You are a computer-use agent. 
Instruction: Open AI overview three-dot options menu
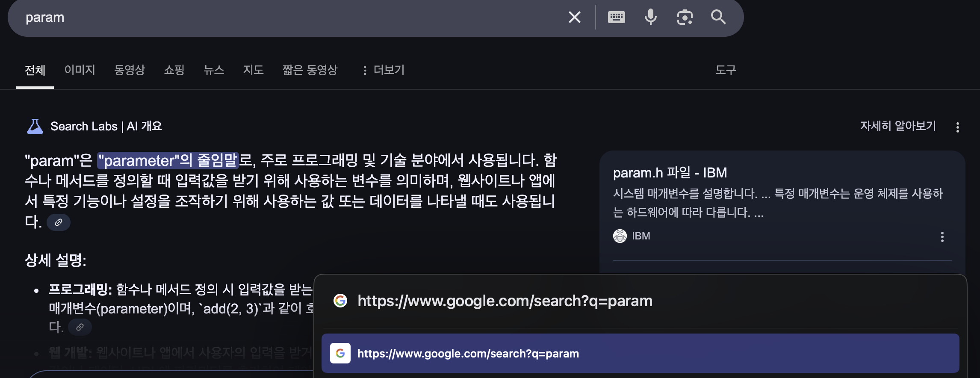(958, 127)
